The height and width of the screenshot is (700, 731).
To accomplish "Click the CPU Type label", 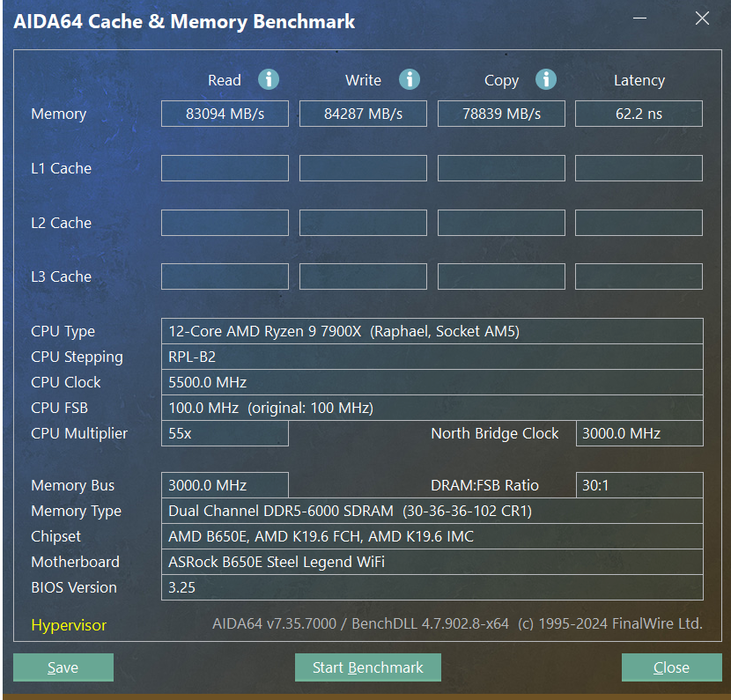I will [63, 332].
